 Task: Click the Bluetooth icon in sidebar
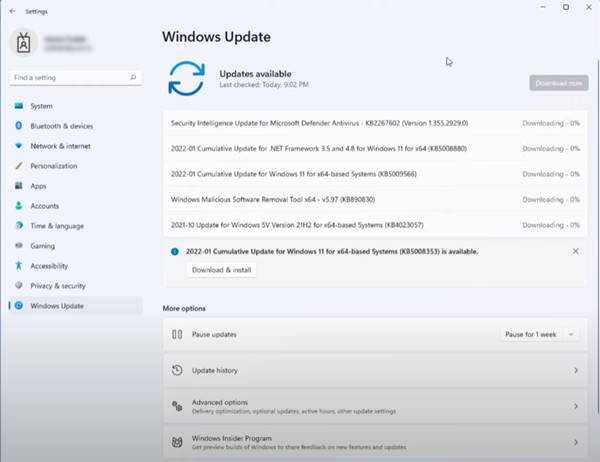[x=18, y=126]
